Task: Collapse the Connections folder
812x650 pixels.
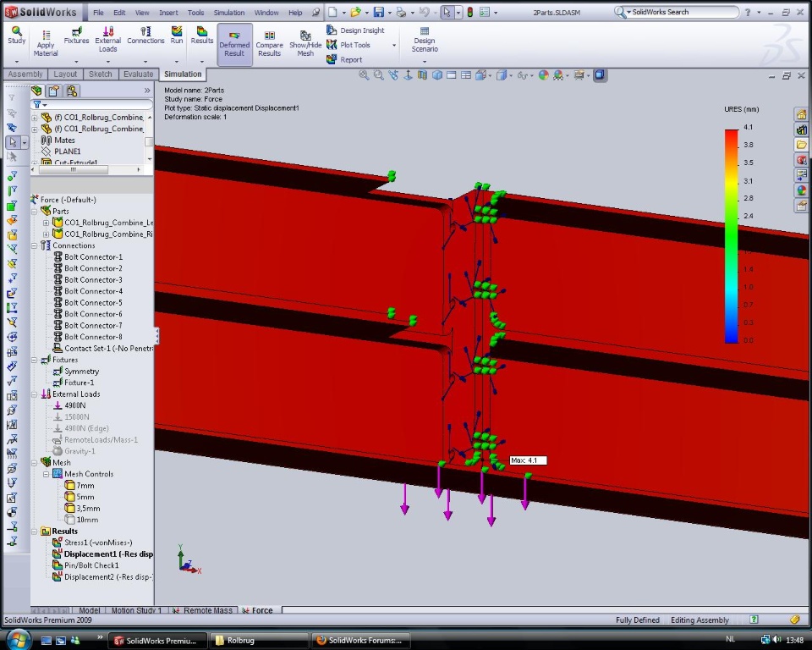Action: point(35,245)
